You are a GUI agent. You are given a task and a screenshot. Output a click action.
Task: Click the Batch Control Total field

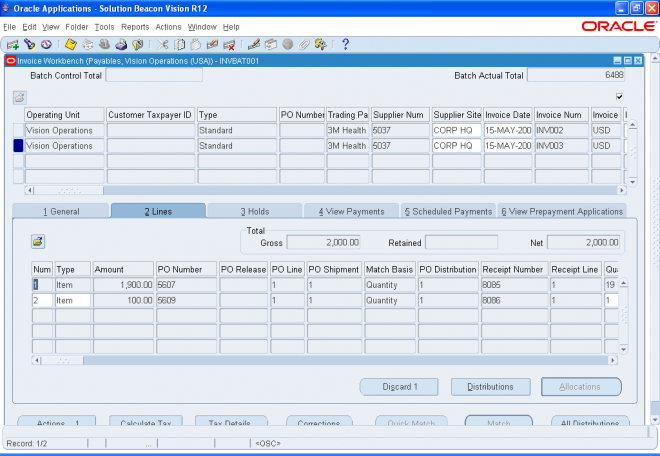[x=154, y=75]
